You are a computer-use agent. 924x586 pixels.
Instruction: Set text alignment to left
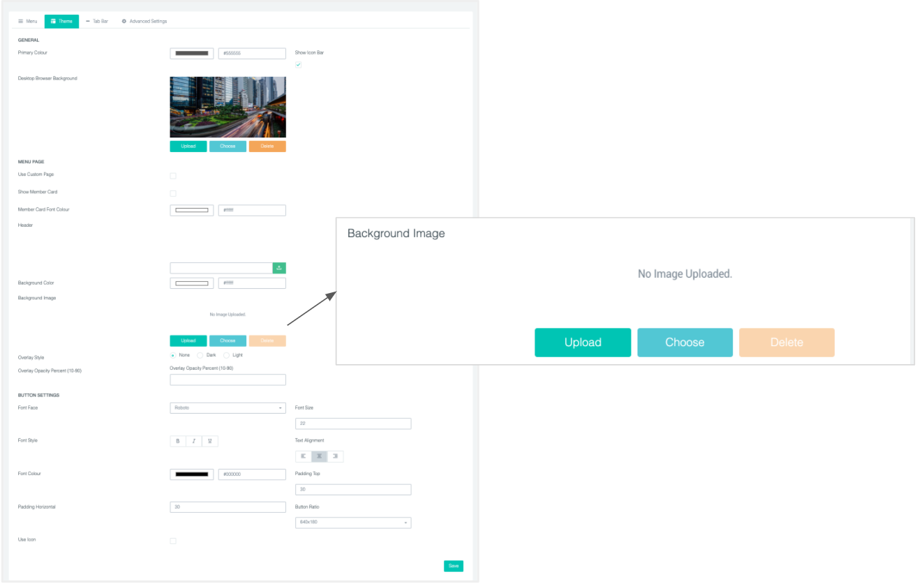pos(304,456)
